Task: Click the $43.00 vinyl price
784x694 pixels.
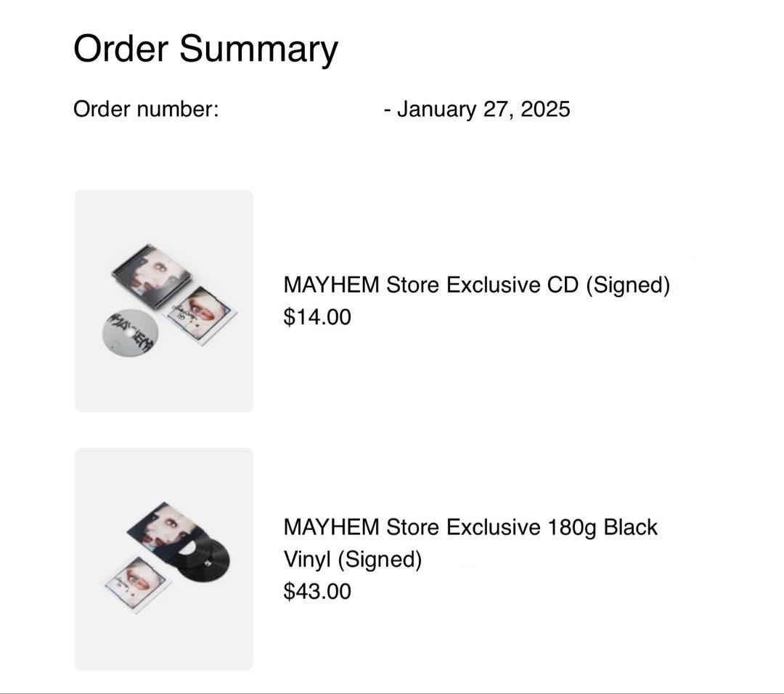Action: [x=317, y=591]
